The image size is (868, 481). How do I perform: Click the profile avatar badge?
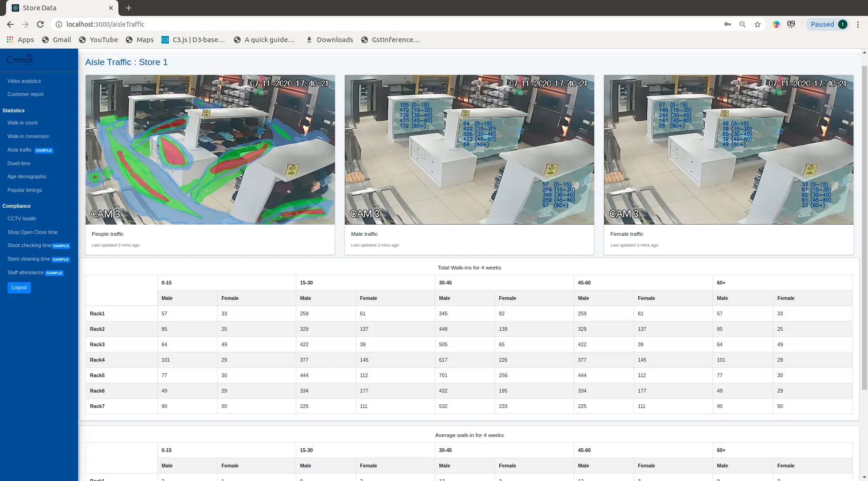click(843, 24)
